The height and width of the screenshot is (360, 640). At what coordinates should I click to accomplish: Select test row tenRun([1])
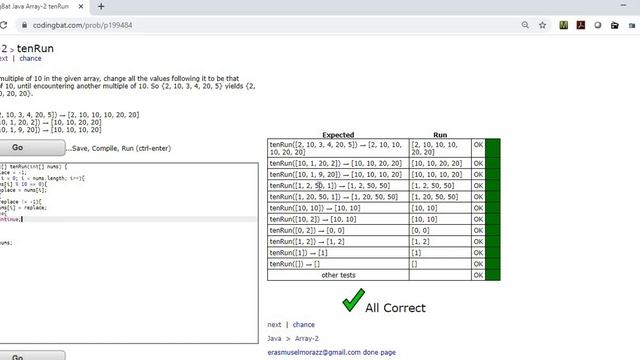click(338, 253)
